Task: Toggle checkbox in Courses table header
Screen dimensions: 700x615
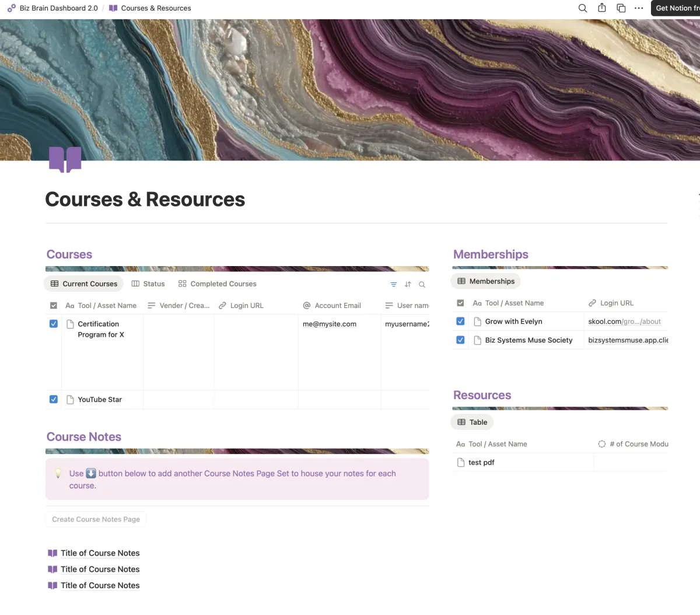Action: pyautogui.click(x=54, y=305)
